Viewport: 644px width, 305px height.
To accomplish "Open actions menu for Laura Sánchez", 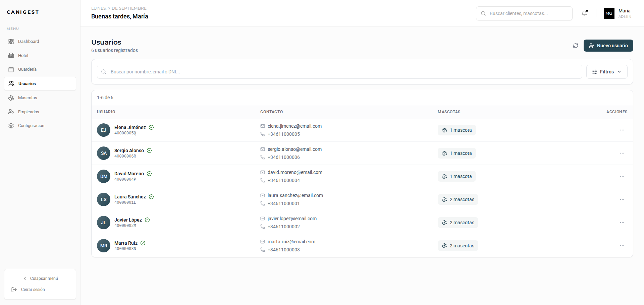I will click(x=622, y=199).
